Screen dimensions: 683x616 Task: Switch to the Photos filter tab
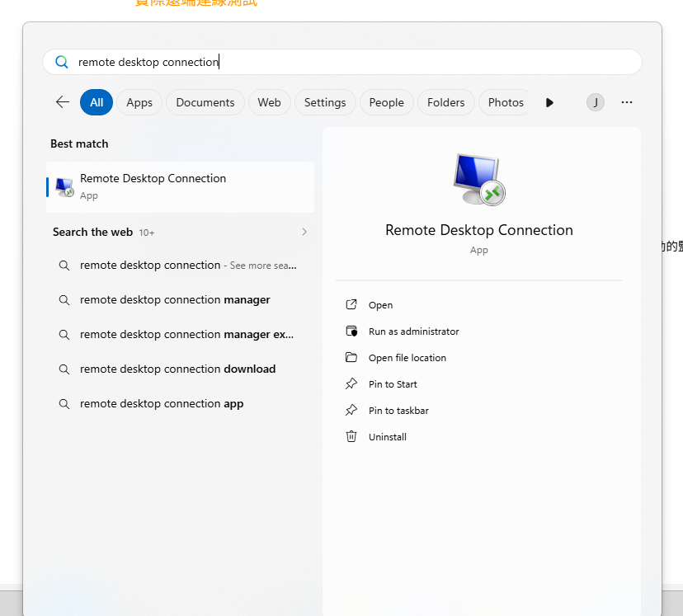coord(506,102)
